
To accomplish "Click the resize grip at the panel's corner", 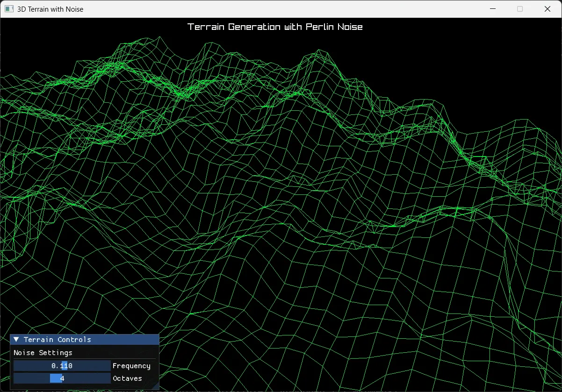I will click(x=156, y=388).
